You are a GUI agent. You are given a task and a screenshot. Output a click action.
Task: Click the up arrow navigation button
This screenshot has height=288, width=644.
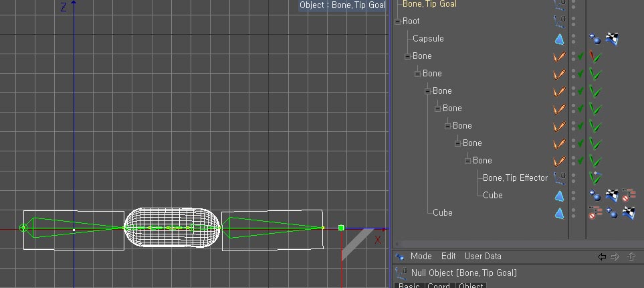click(x=631, y=257)
